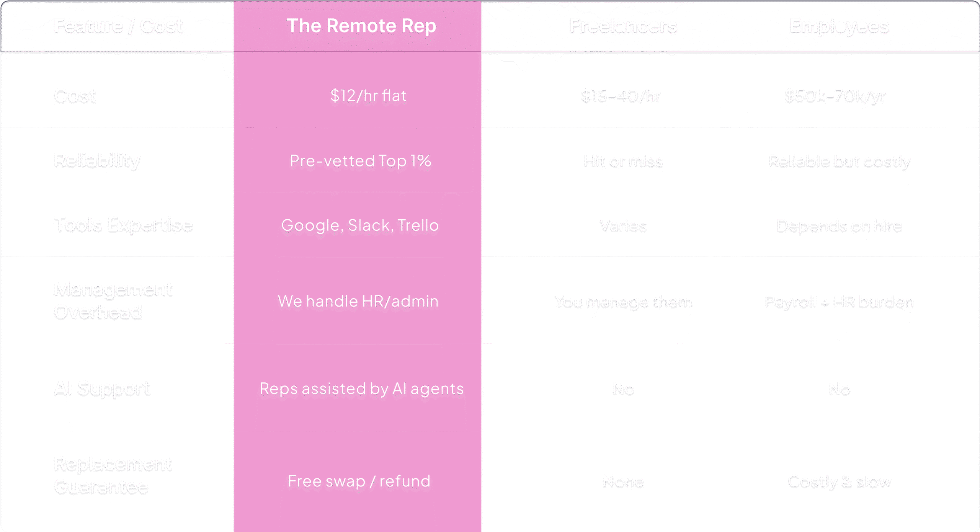Select the Feature / Cost header cell
980x532 pixels.
(x=118, y=26)
